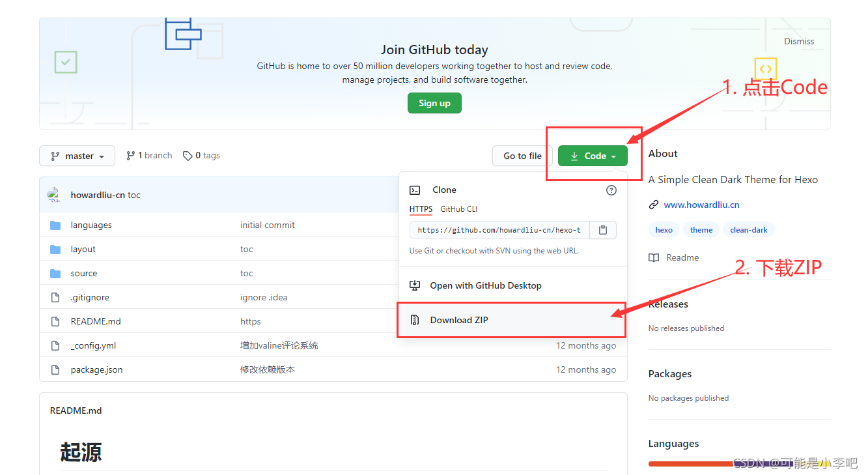This screenshot has height=475, width=868.
Task: Click the howardliu-cn avatar image
Action: coord(54,194)
